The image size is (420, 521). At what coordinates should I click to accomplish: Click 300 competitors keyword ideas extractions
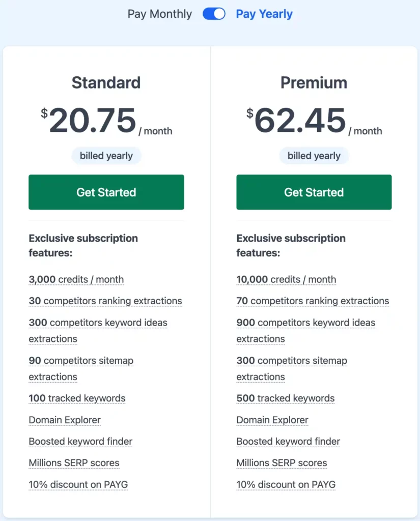98,331
